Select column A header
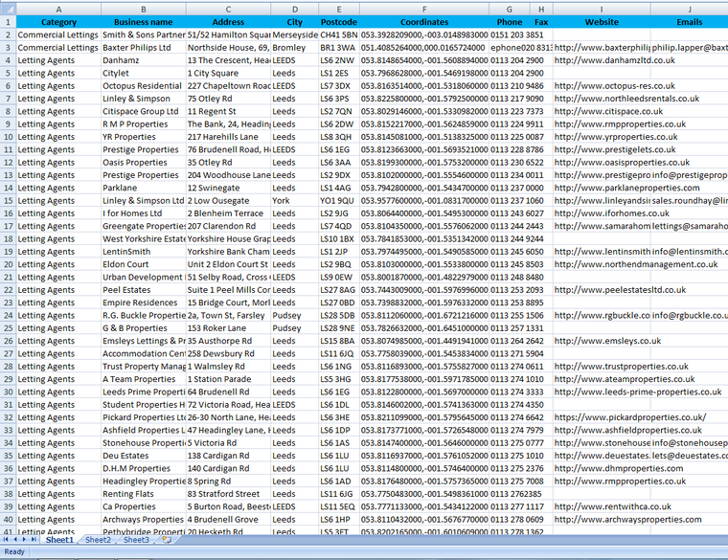The width and height of the screenshot is (728, 560). click(x=58, y=9)
